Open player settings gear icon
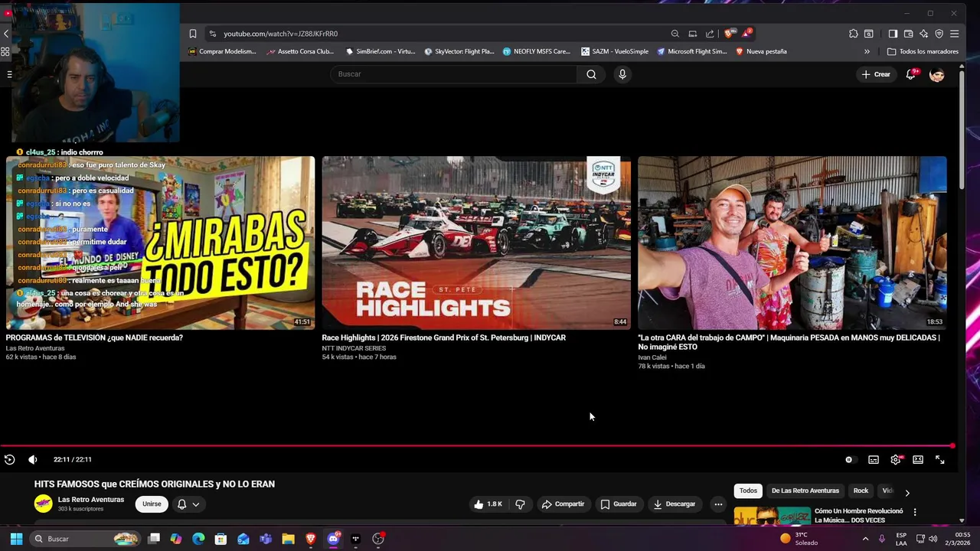Image resolution: width=980 pixels, height=551 pixels. click(896, 459)
